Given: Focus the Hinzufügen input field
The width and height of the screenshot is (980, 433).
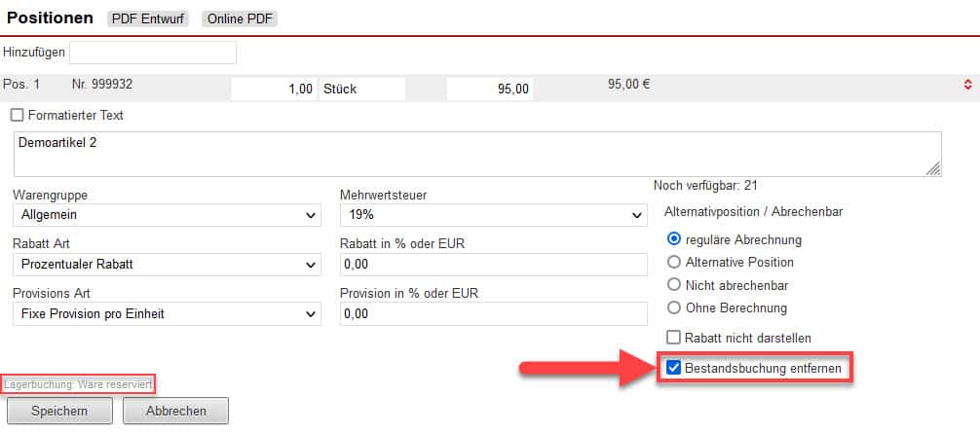Looking at the screenshot, I should [153, 52].
